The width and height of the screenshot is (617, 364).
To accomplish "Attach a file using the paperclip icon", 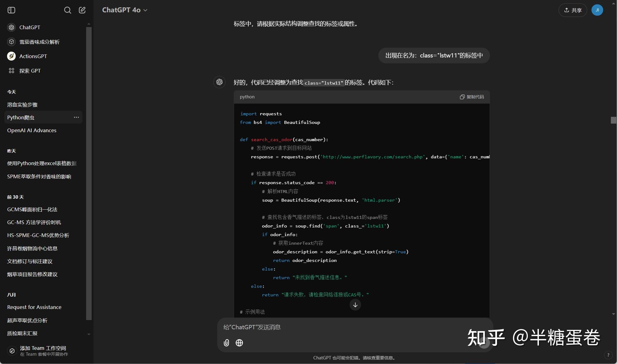I will click(x=226, y=343).
